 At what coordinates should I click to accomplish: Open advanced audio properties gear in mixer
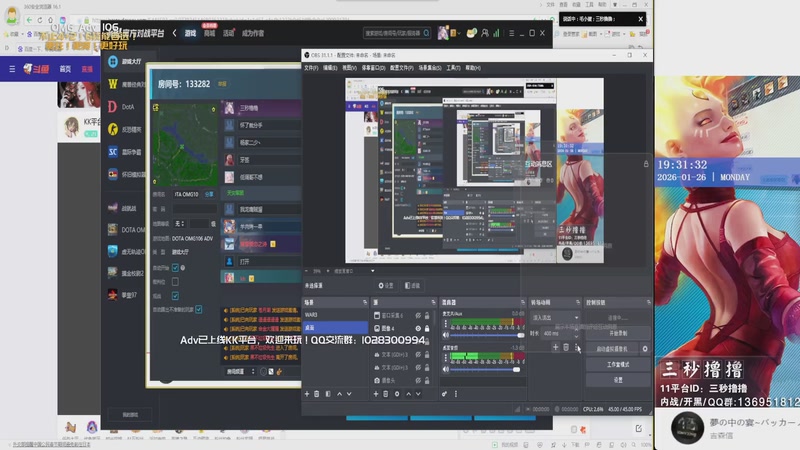444,394
